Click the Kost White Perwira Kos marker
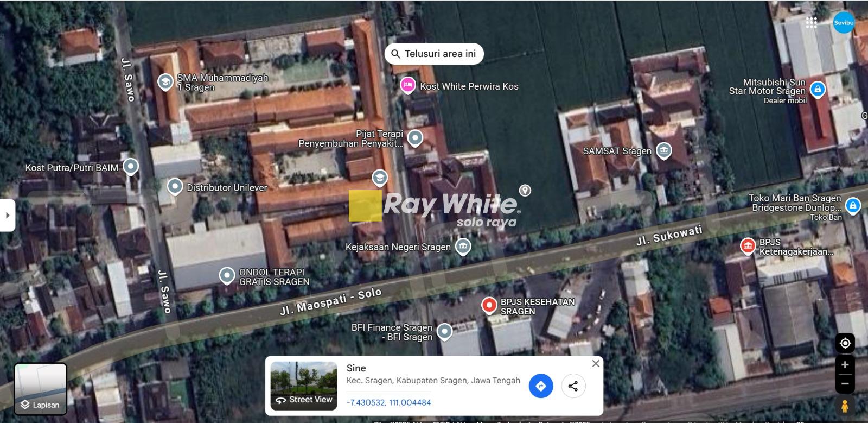This screenshot has width=868, height=423. pos(408,86)
